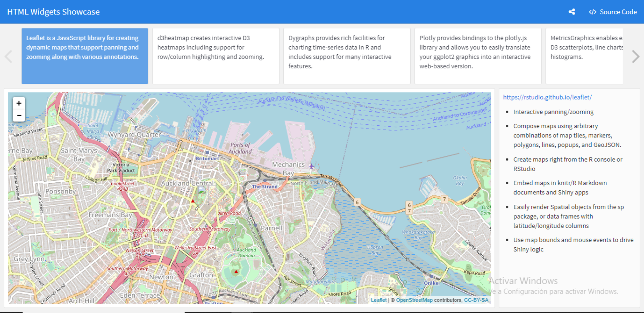Zoom in on the map with plus button
The width and height of the screenshot is (644, 313).
pos(19,103)
